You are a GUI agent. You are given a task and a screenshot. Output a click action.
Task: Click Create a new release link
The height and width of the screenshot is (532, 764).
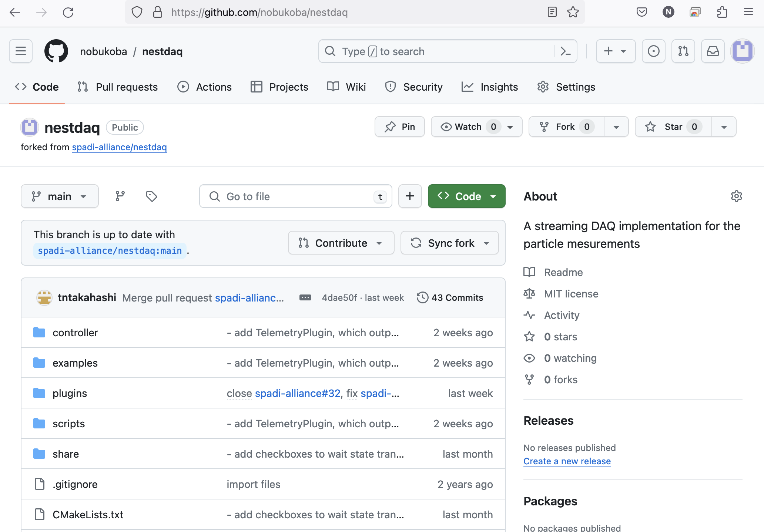pos(567,461)
